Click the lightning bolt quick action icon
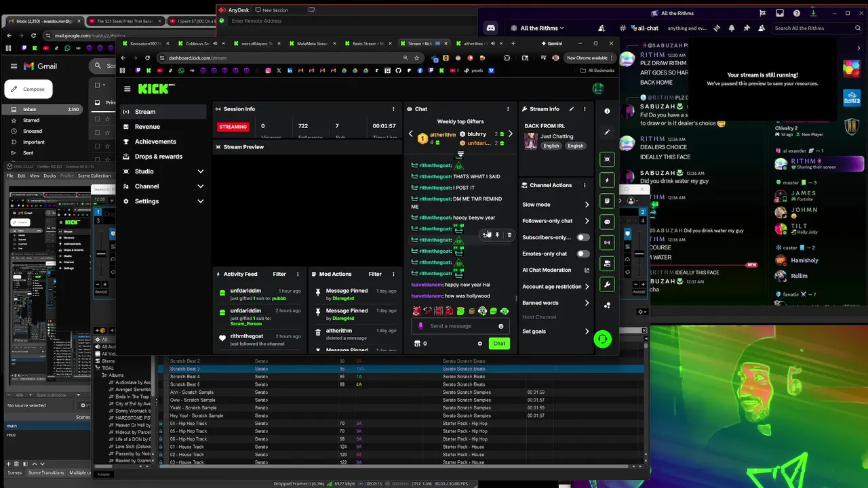The height and width of the screenshot is (488, 868). [607, 180]
